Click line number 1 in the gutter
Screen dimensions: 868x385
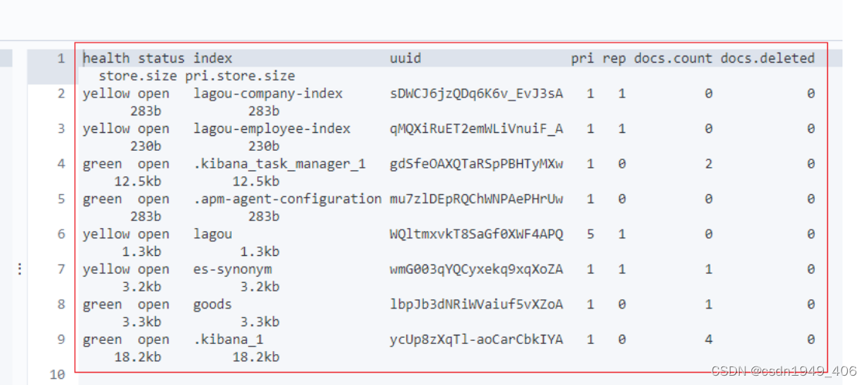coord(62,58)
